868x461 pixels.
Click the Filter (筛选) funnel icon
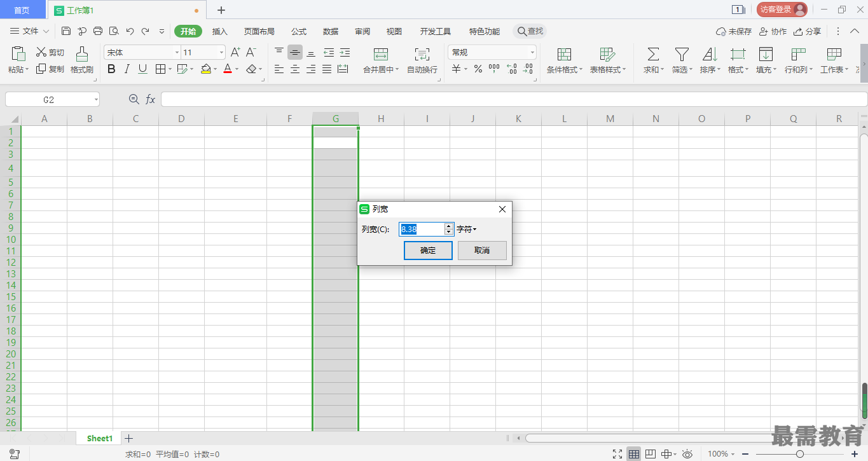click(682, 53)
